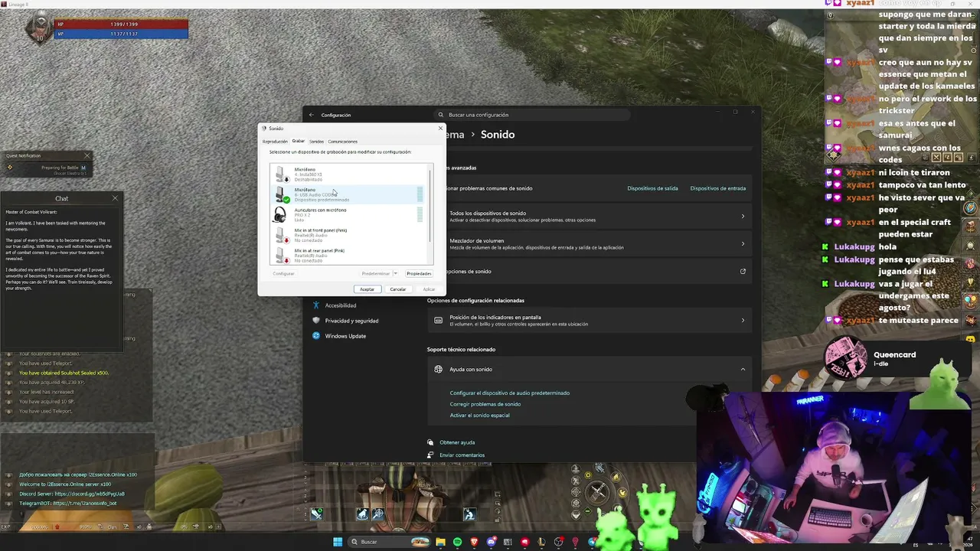Open Dispositivos de salida link
This screenshot has height=551, width=980.
click(652, 188)
